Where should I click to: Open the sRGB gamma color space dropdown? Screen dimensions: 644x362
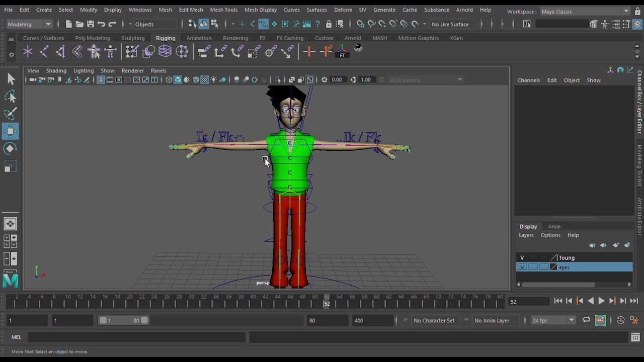pyautogui.click(x=425, y=80)
